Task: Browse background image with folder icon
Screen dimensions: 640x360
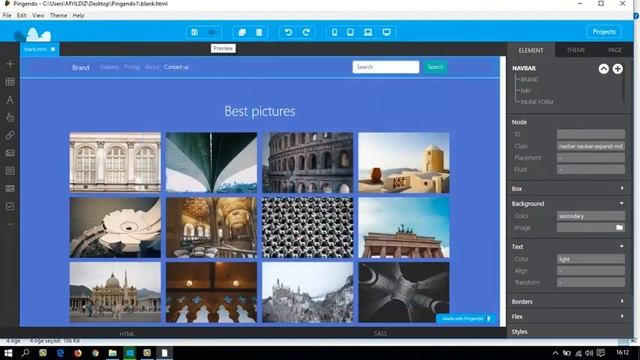Action: click(x=619, y=227)
